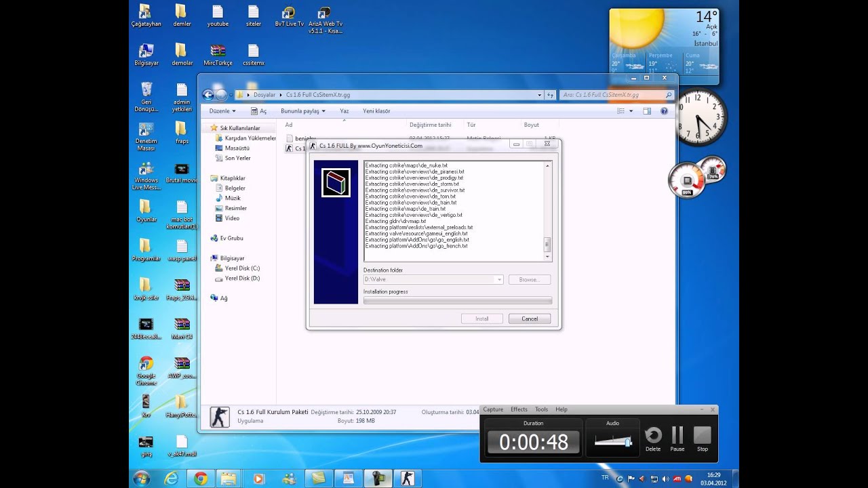This screenshot has width=868, height=488.
Task: Select the siteler file icon
Action: point(254,16)
